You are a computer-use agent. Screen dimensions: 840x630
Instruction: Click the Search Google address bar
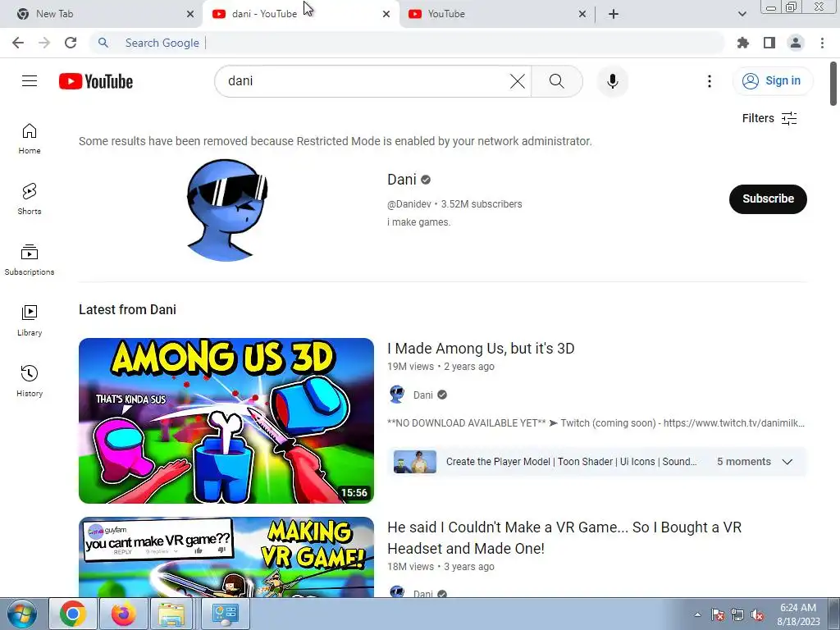[407, 43]
